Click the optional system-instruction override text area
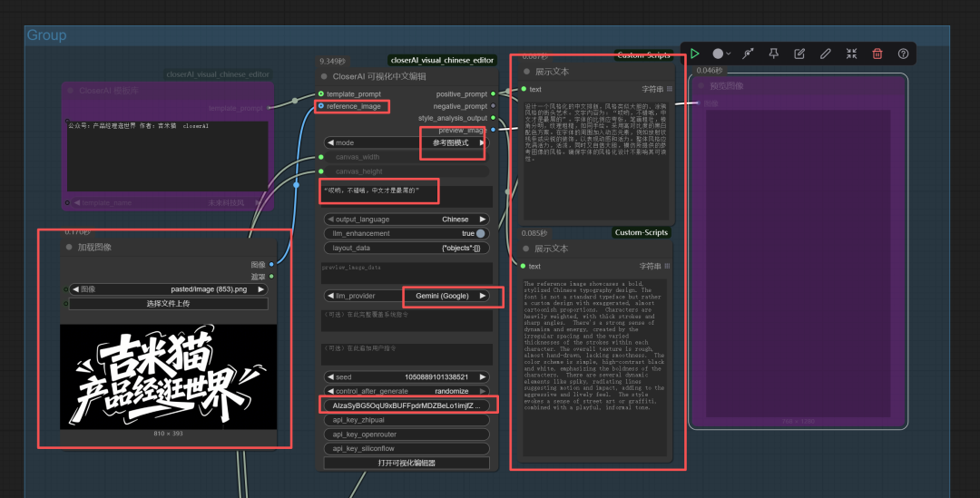Viewport: 980px width, 498px height. coord(407,320)
